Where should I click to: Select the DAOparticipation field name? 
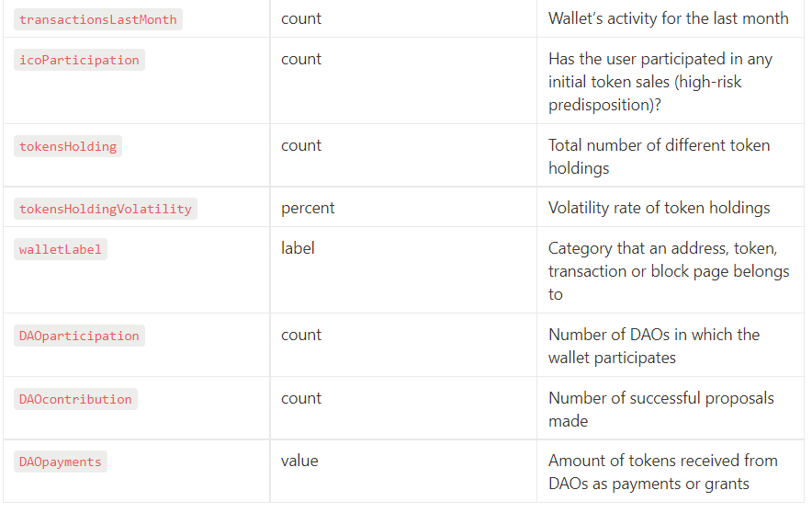point(79,336)
